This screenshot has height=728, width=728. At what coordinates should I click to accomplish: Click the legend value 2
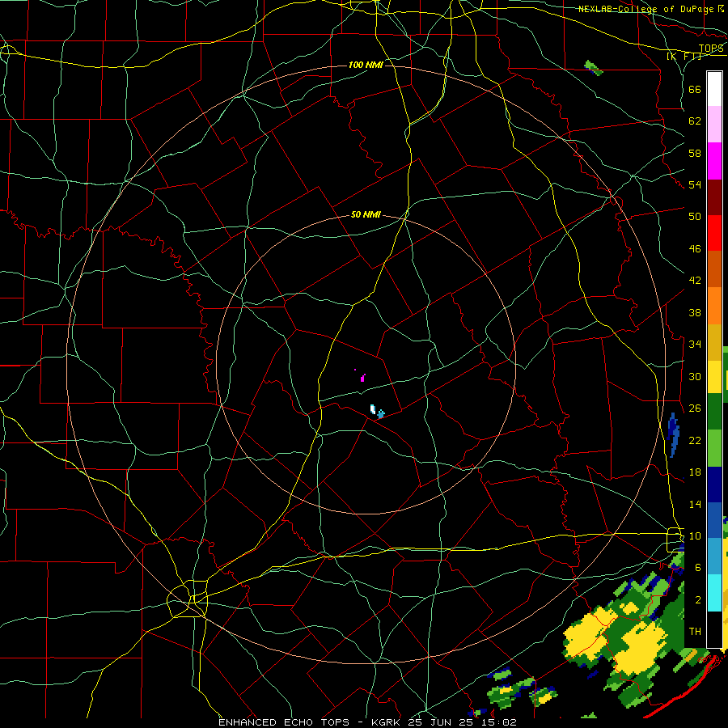click(698, 600)
